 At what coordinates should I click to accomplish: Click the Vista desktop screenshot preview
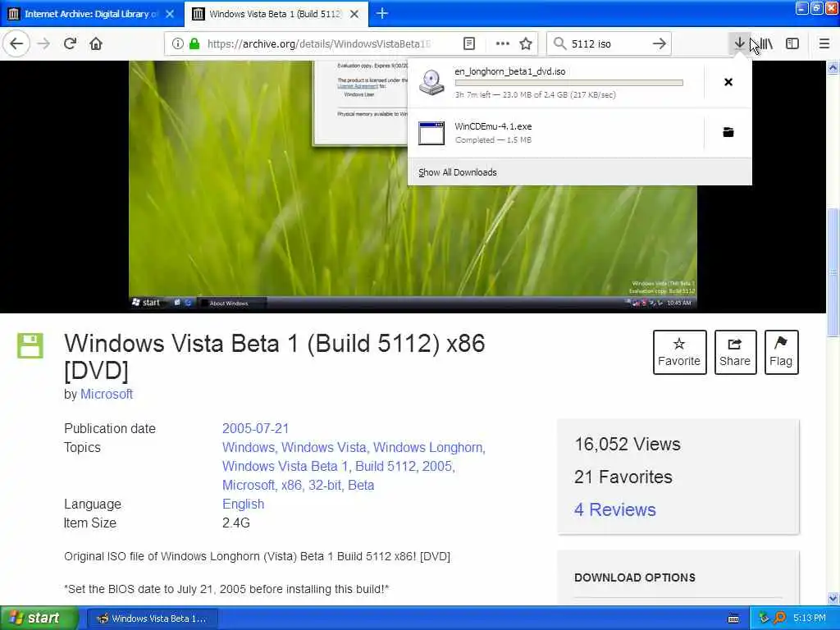click(413, 186)
